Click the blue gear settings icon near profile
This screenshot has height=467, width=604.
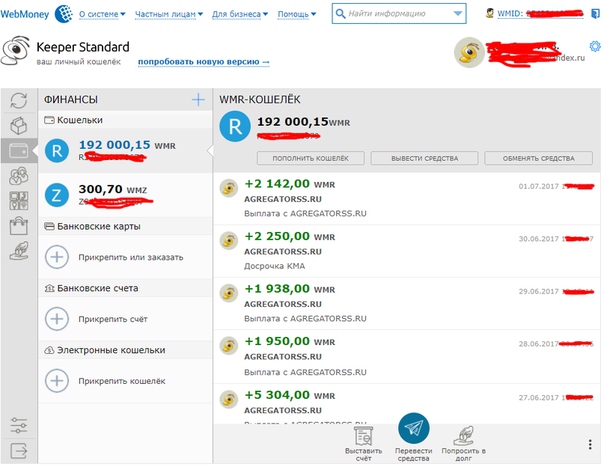(595, 46)
